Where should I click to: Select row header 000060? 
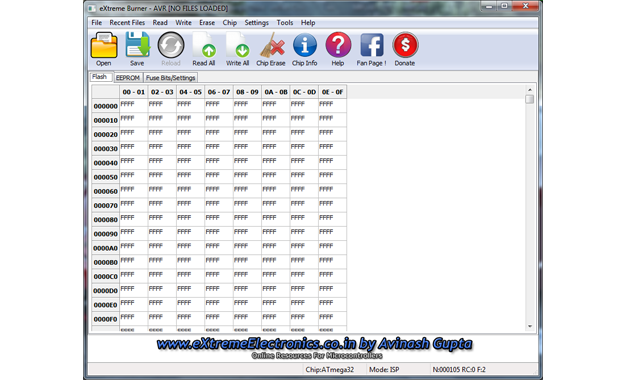pos(105,191)
